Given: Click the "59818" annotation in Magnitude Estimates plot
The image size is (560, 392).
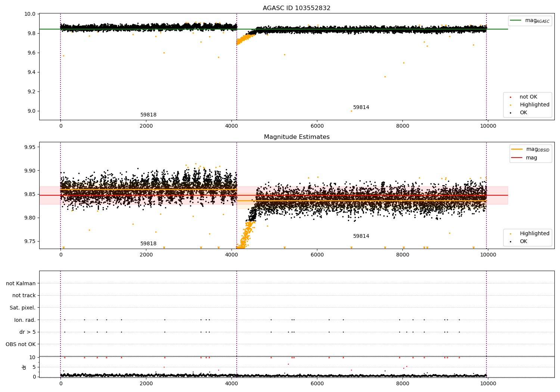Looking at the screenshot, I should (148, 244).
